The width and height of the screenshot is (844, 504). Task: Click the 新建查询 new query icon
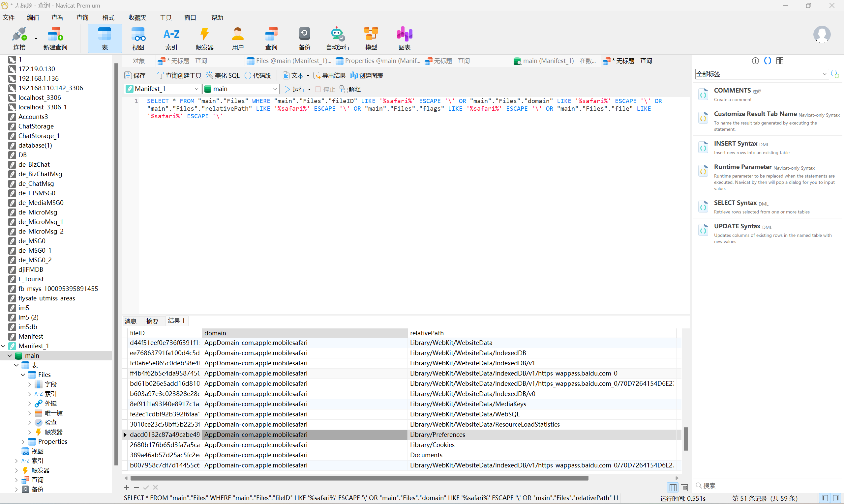click(x=55, y=39)
